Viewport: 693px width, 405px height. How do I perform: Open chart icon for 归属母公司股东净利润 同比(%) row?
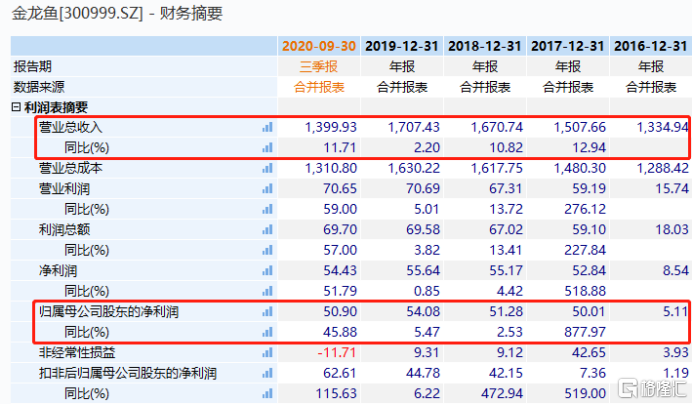(267, 332)
